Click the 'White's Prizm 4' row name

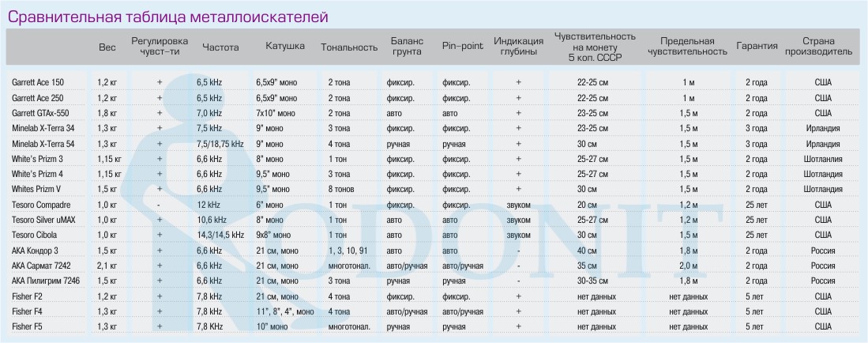click(37, 174)
